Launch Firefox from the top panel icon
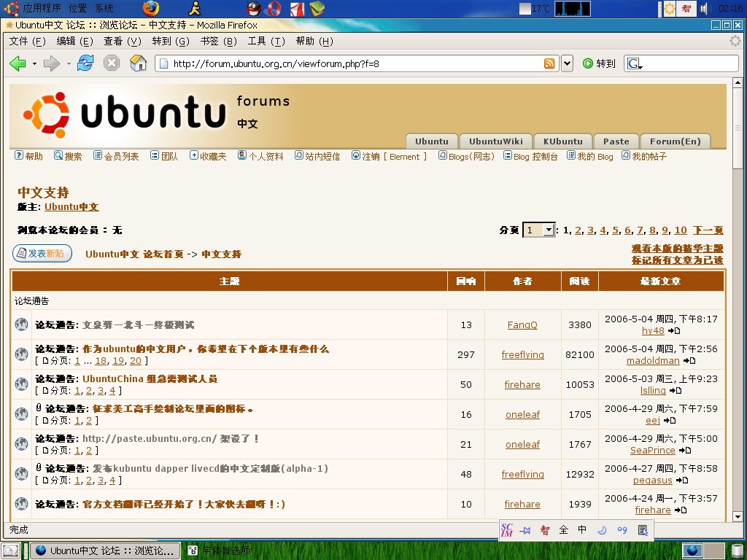Image resolution: width=747 pixels, height=560 pixels. tap(150, 8)
